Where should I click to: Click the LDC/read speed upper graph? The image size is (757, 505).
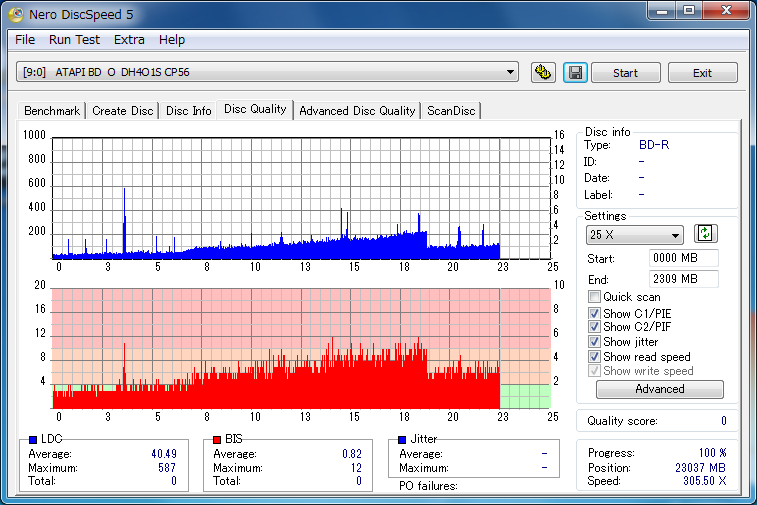[301, 198]
